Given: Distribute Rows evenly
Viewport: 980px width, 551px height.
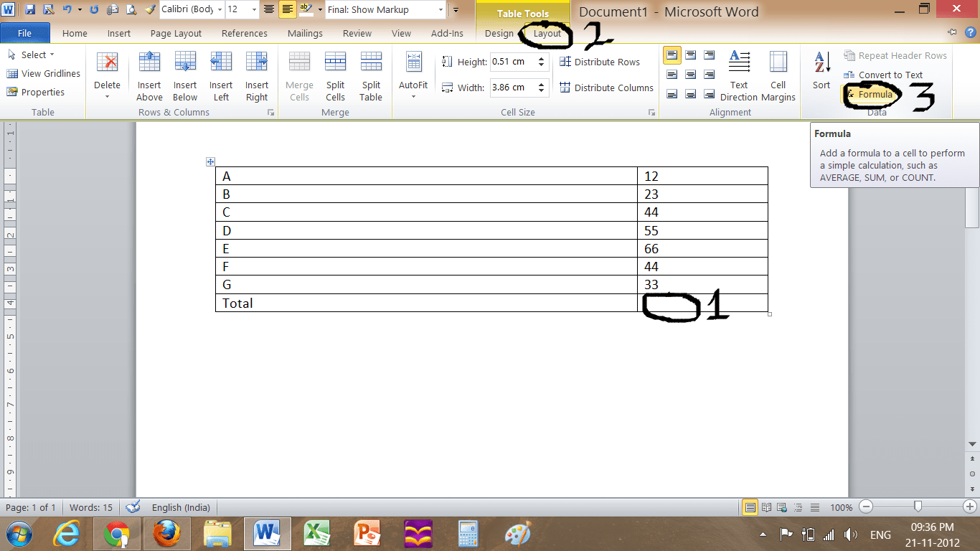Looking at the screenshot, I should click(x=600, y=62).
